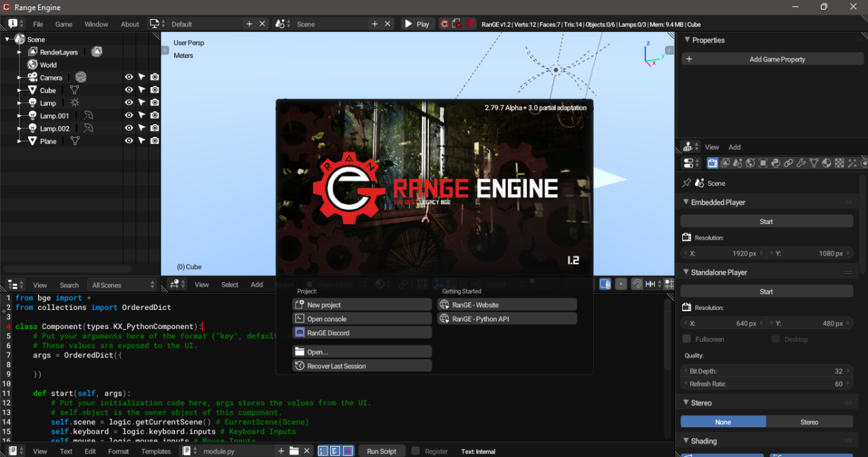Image resolution: width=868 pixels, height=457 pixels.
Task: Open the Info editor type selector
Action: [16, 24]
